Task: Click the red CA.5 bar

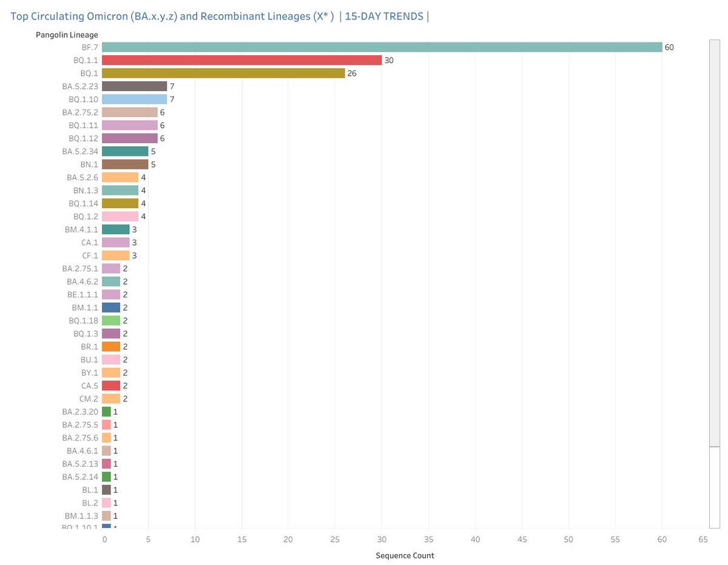Action: coord(111,385)
